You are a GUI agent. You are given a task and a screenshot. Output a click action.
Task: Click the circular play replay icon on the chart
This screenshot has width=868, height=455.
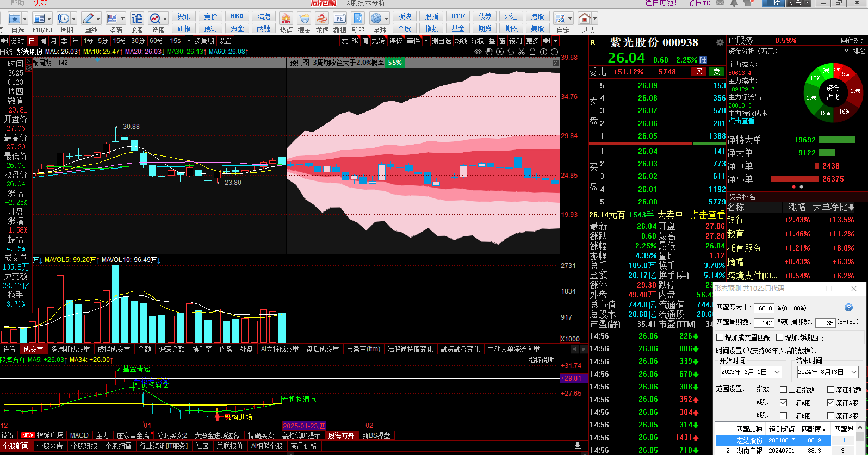[x=500, y=52]
